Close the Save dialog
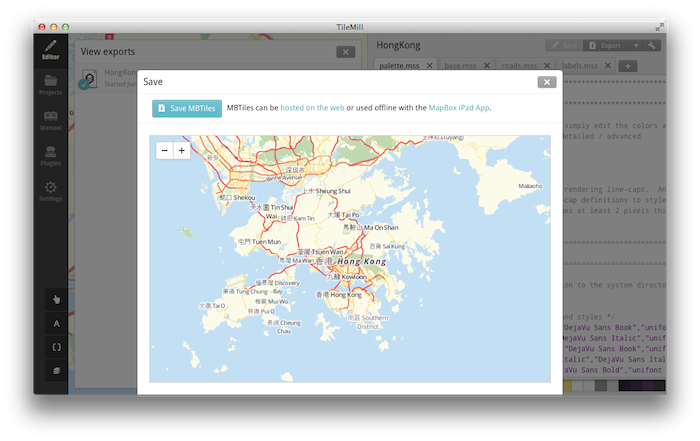Viewport: 700px width, 441px height. (x=547, y=82)
